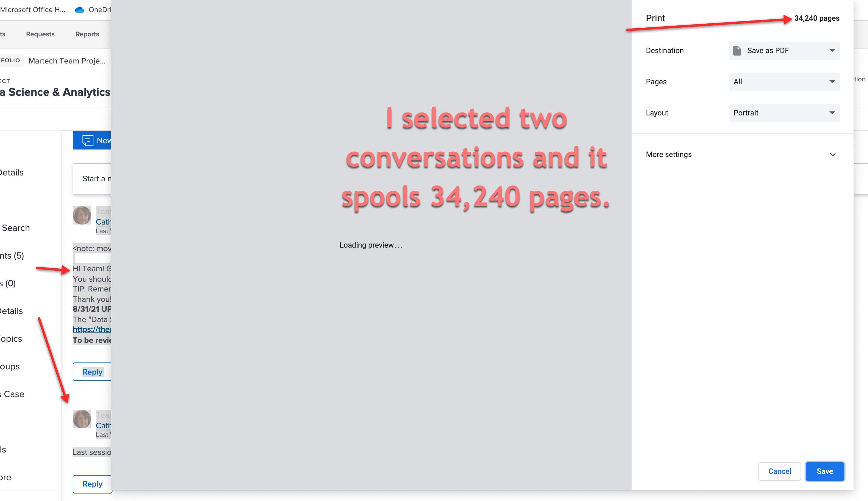This screenshot has height=501, width=868.
Task: Click Microsoft Office Home bookmark
Action: tap(32, 10)
